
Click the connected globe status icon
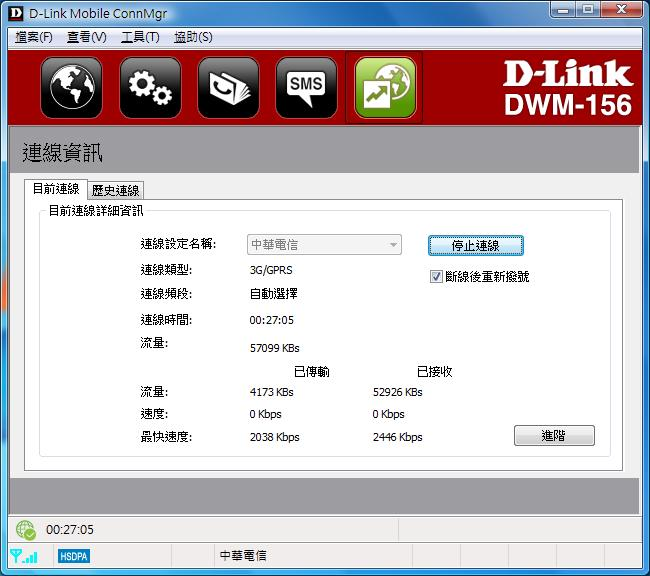[x=26, y=530]
